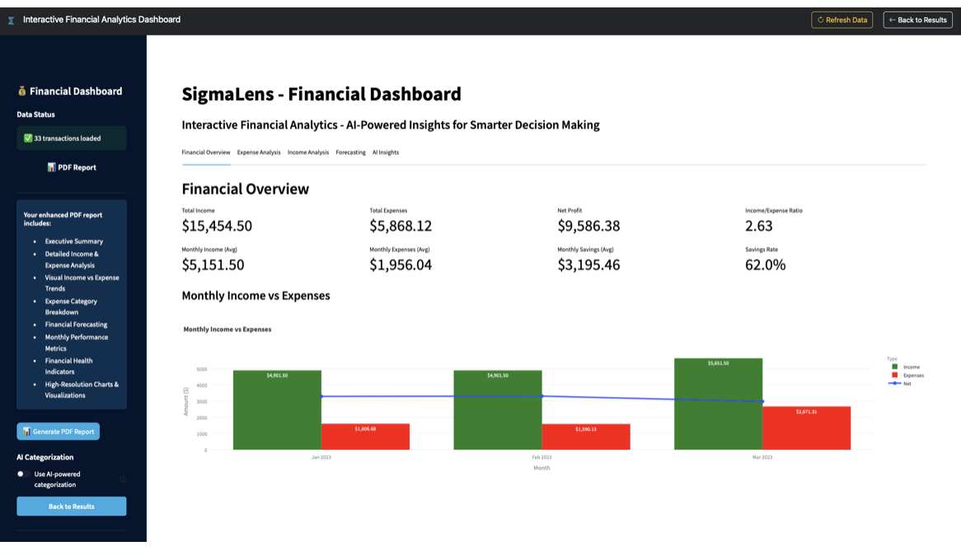Click the Total Expenses value $5,868.12
Screen dimensions: 961x560
401,226
